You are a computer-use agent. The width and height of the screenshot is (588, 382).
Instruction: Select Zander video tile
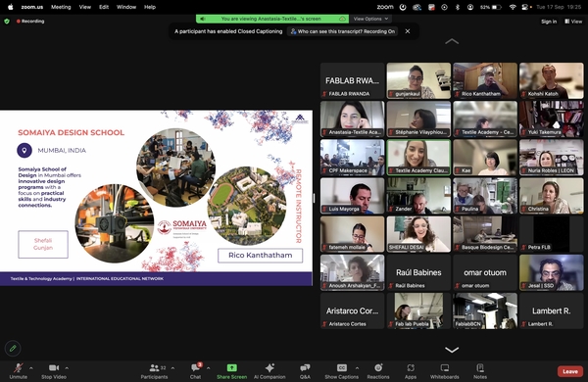coord(418,196)
